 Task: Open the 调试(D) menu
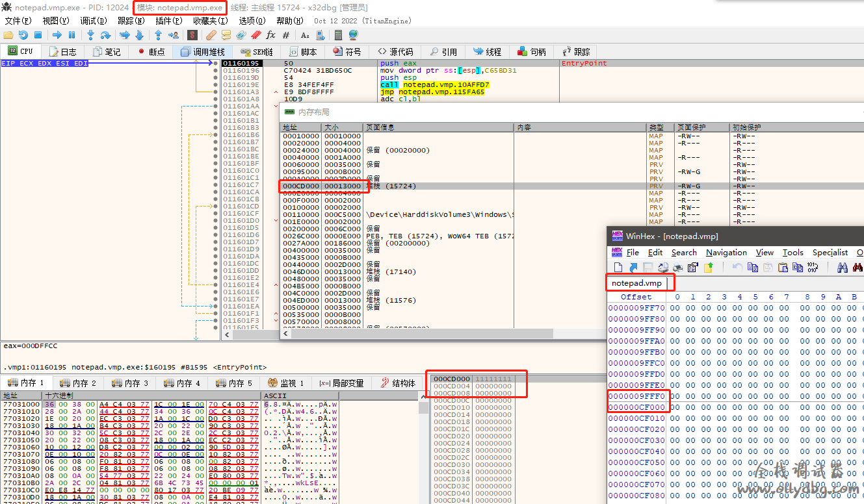tap(93, 21)
